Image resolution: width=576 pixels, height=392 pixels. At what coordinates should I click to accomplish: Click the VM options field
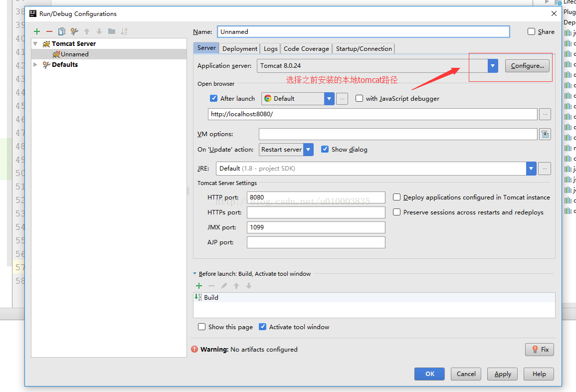point(398,134)
